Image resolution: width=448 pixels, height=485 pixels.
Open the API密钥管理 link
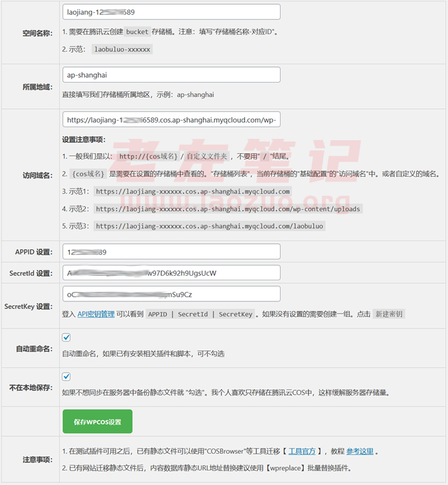click(x=95, y=314)
